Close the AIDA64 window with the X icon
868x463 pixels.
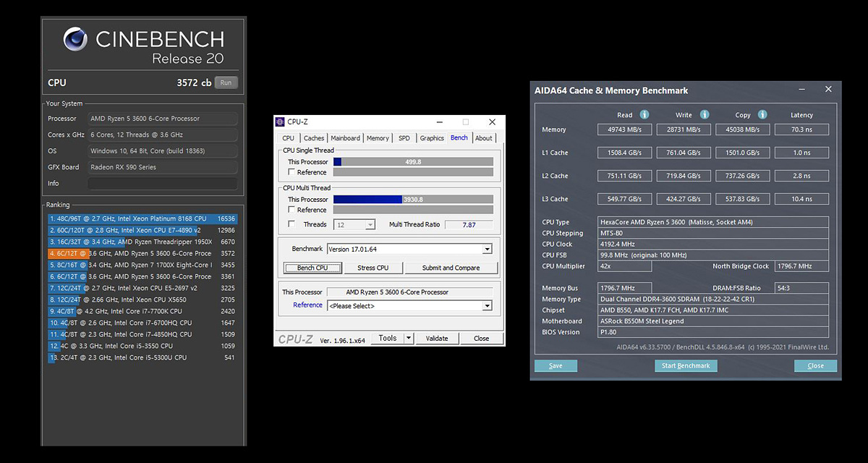pos(828,90)
